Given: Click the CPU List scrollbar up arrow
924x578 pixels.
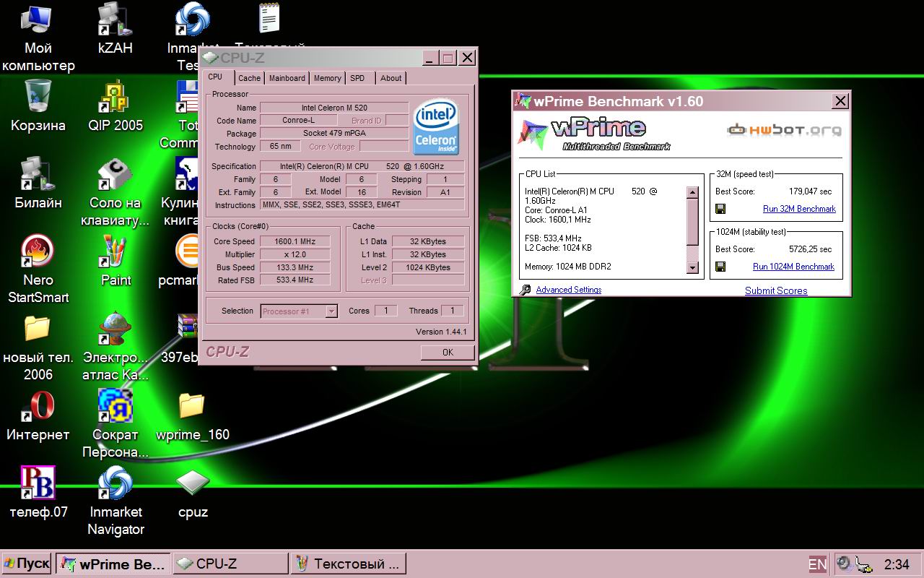Looking at the screenshot, I should click(692, 193).
